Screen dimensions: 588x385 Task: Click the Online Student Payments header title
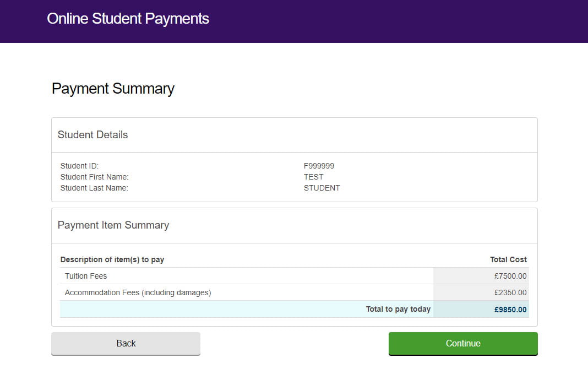click(128, 19)
